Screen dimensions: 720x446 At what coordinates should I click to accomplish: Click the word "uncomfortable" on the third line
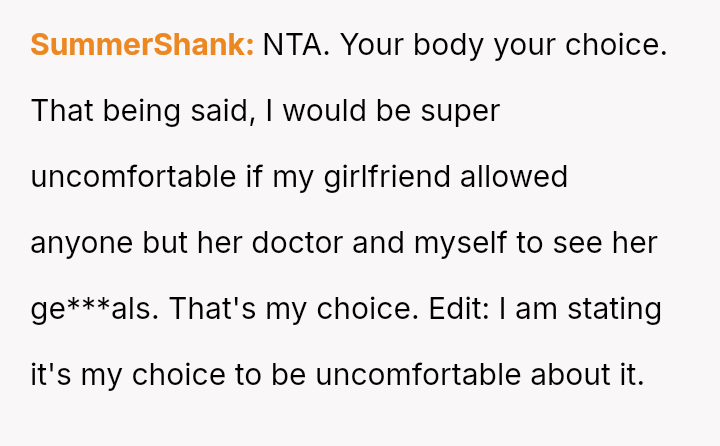135,177
